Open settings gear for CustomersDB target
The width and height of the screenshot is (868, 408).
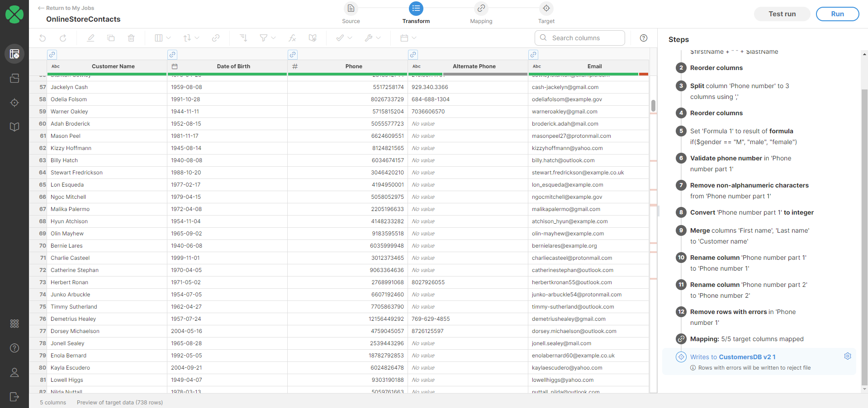pos(848,356)
